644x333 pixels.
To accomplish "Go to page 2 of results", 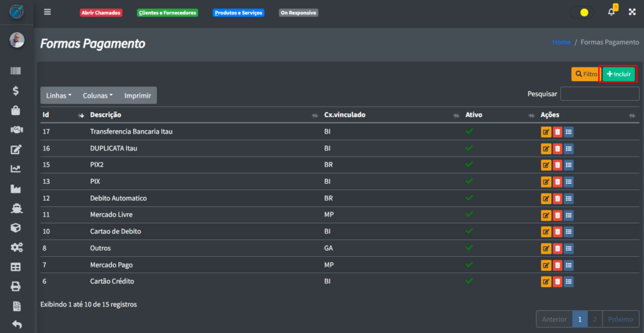I will click(x=595, y=319).
